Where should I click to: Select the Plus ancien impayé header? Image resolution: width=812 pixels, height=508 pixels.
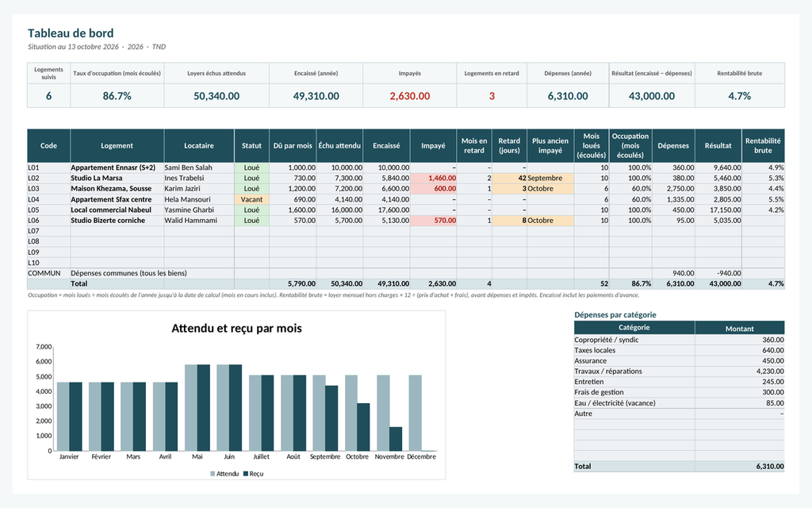pyautogui.click(x=550, y=146)
